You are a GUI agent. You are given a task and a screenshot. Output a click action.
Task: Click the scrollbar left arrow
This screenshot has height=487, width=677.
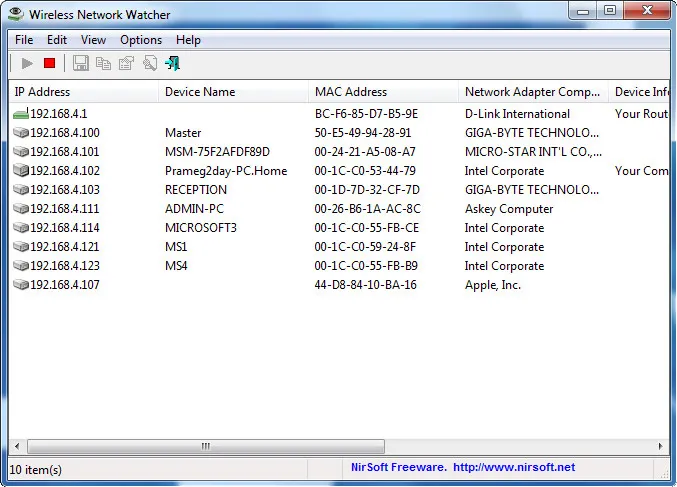tap(17, 446)
